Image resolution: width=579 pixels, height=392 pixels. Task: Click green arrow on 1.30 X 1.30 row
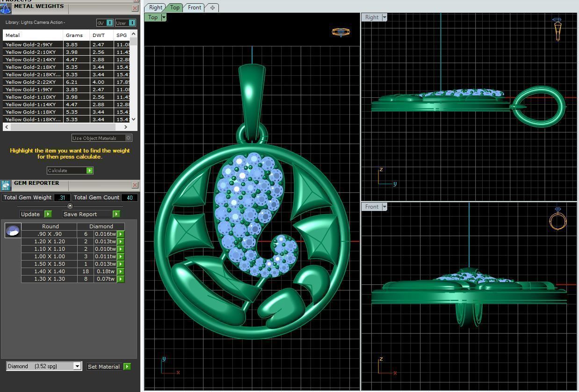point(121,279)
